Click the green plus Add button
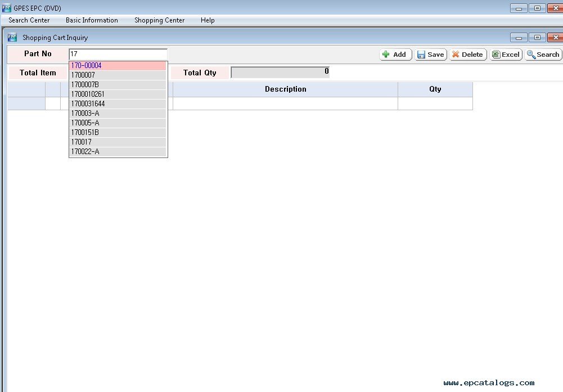The image size is (563, 392). click(x=396, y=55)
